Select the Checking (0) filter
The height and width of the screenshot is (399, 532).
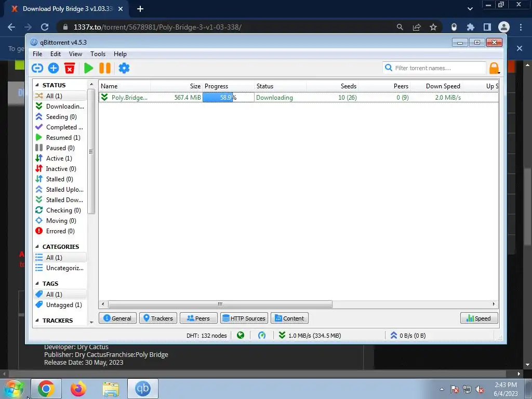tap(60, 210)
